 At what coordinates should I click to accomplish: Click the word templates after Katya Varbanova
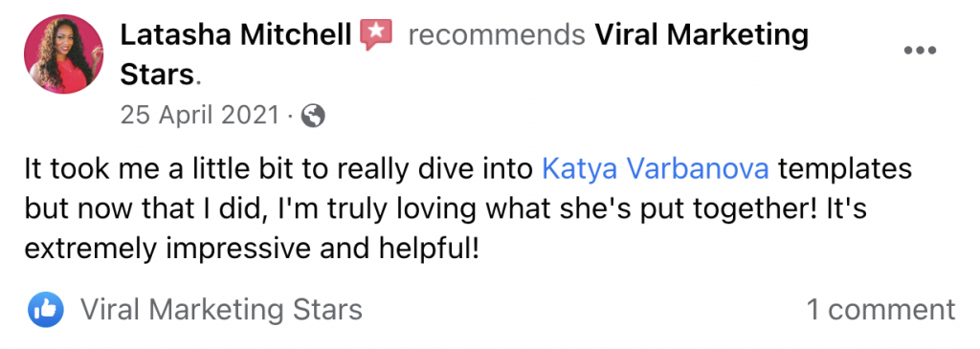coord(844,170)
